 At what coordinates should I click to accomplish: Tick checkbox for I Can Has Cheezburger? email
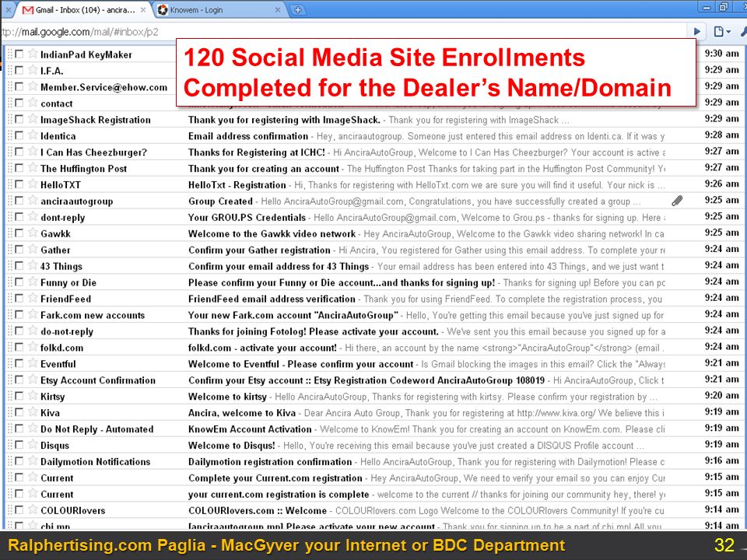[19, 152]
